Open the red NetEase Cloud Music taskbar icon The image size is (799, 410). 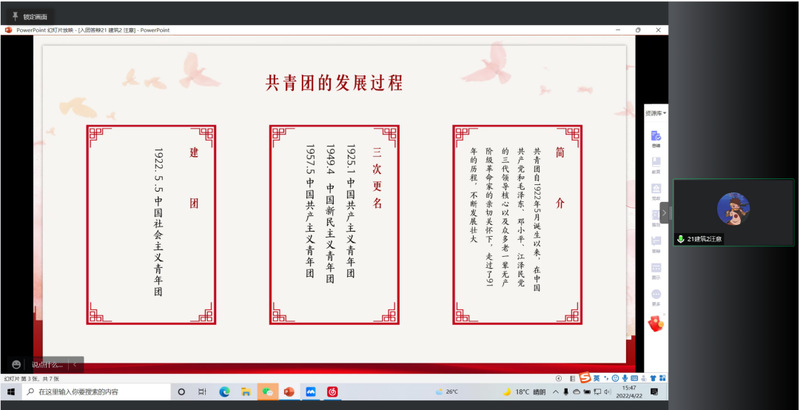[x=332, y=391]
